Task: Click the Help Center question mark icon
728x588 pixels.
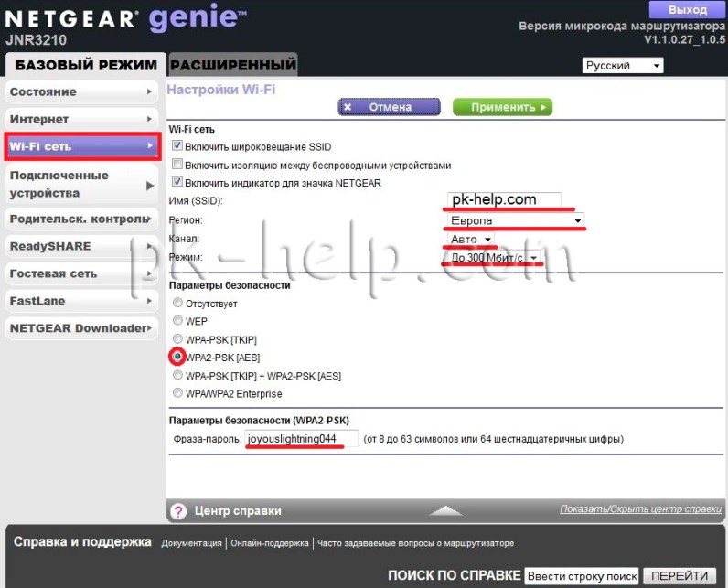Action: pyautogui.click(x=178, y=511)
